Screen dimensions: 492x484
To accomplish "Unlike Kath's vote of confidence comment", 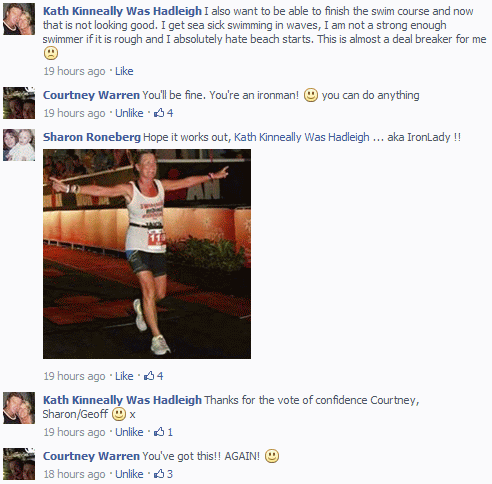I will 129,432.
